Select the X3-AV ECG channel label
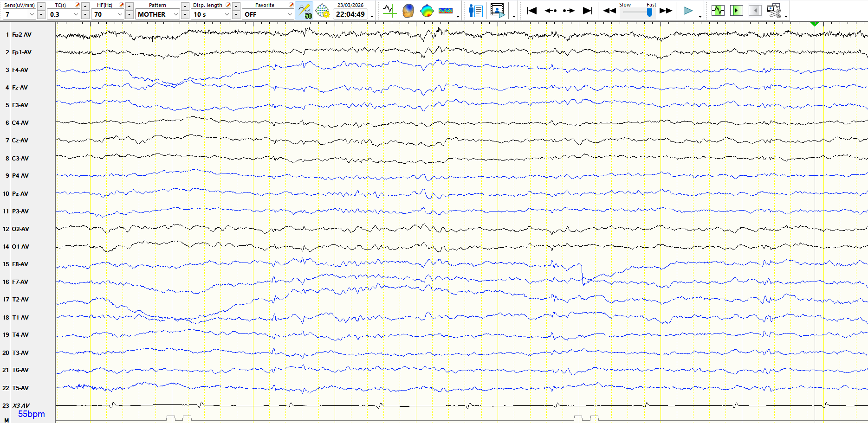868x423 pixels. pyautogui.click(x=21, y=406)
